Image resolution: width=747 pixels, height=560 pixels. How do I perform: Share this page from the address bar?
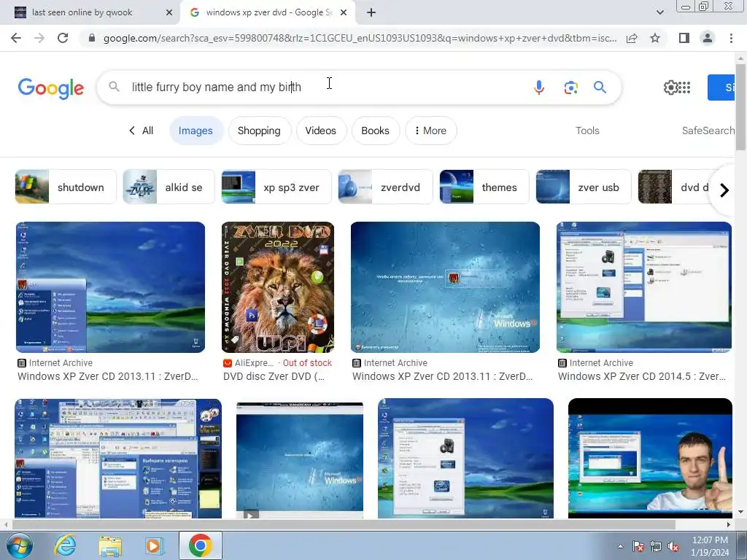632,38
